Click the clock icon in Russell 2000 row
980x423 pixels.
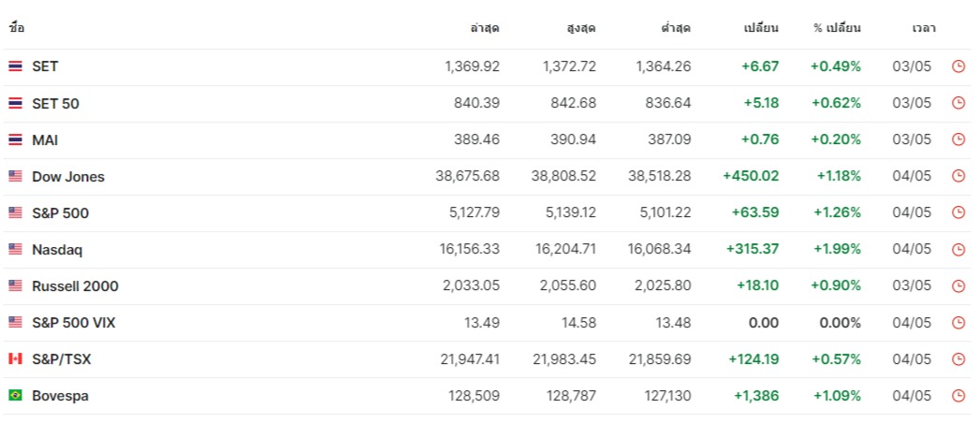coord(958,286)
